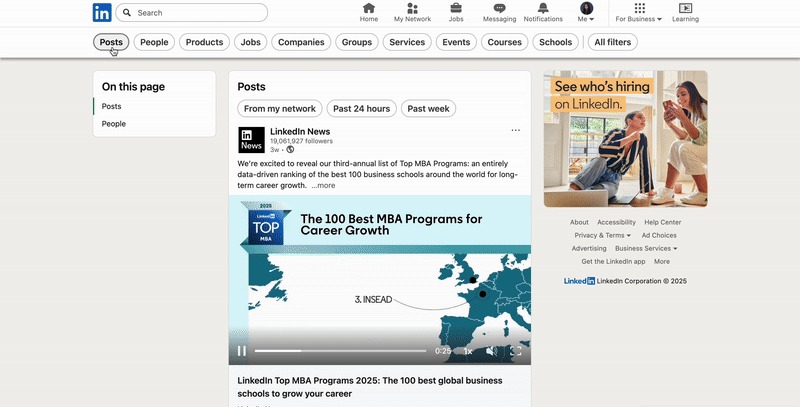This screenshot has height=407, width=800.
Task: Click the video progress bar
Action: [x=340, y=351]
